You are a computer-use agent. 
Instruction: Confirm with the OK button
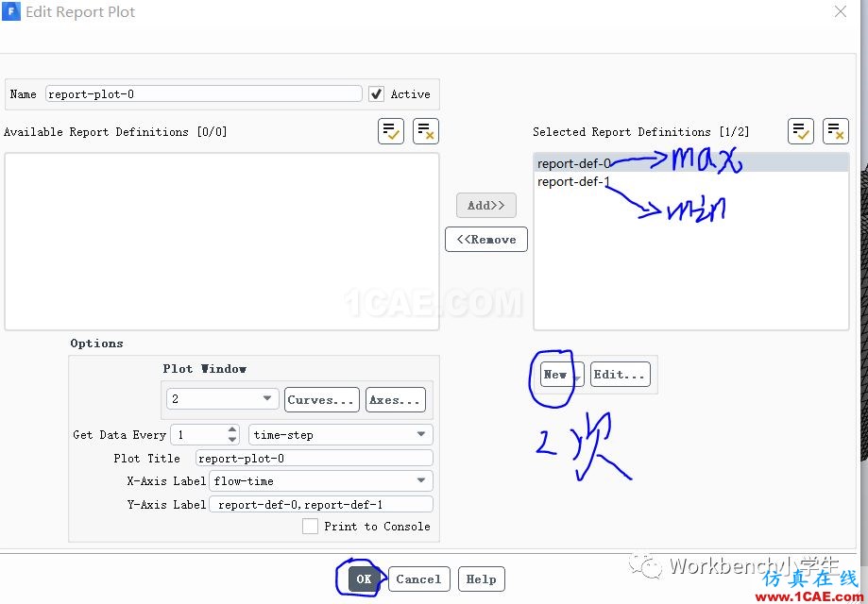364,579
